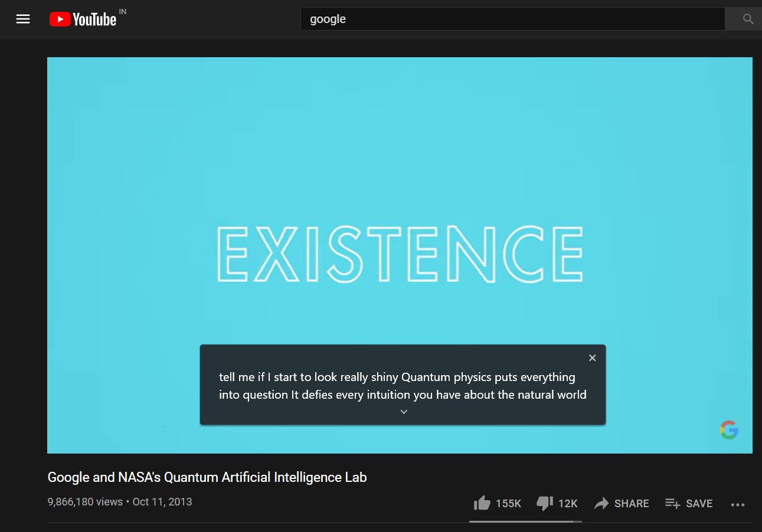Click the thumbs up like icon
The image size is (762, 532).
483,502
